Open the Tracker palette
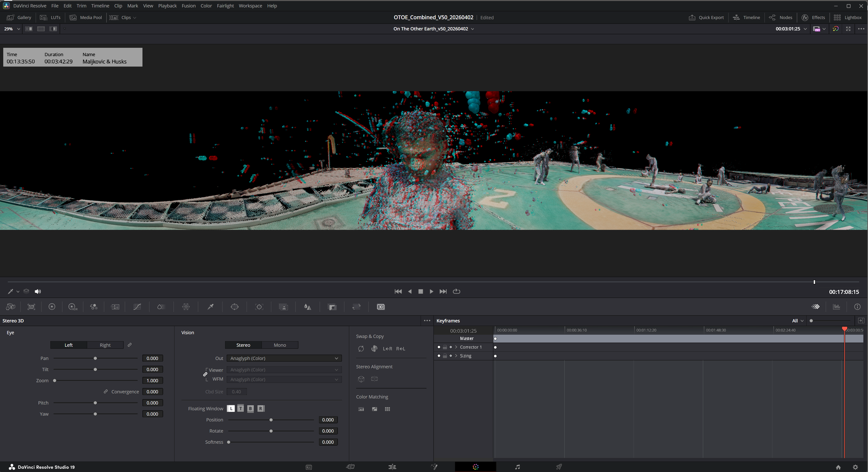Image resolution: width=868 pixels, height=472 pixels. pos(259,307)
